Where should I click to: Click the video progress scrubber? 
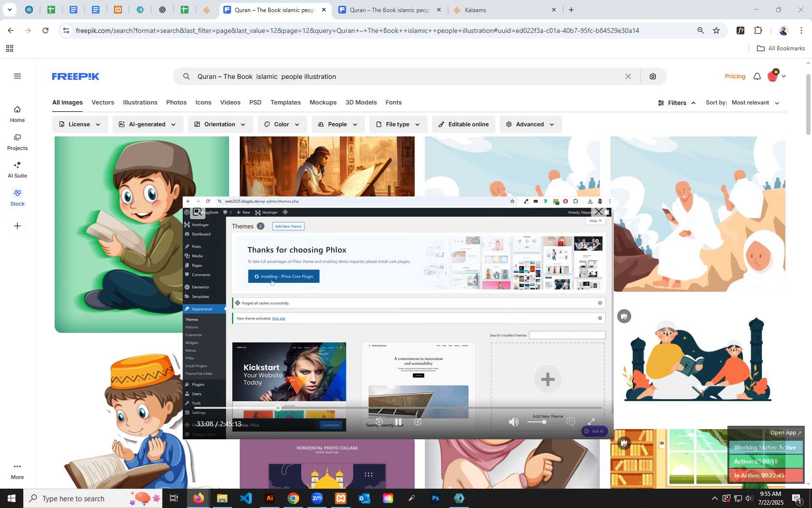(x=278, y=408)
